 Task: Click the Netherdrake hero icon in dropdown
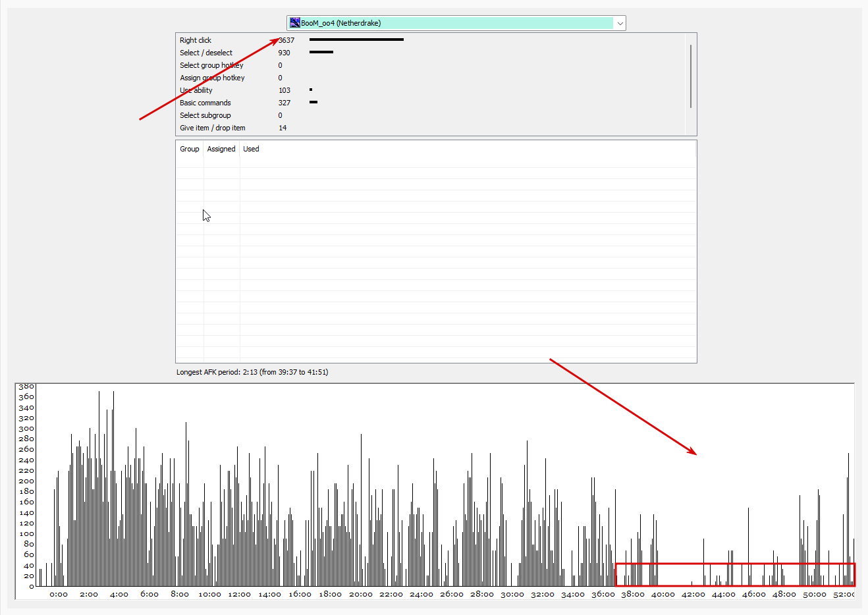(295, 23)
